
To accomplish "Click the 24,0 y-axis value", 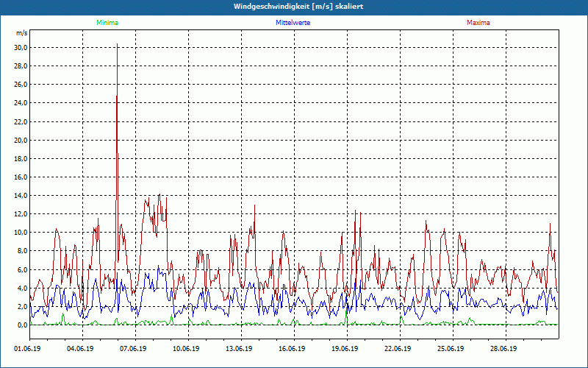I will [21, 103].
